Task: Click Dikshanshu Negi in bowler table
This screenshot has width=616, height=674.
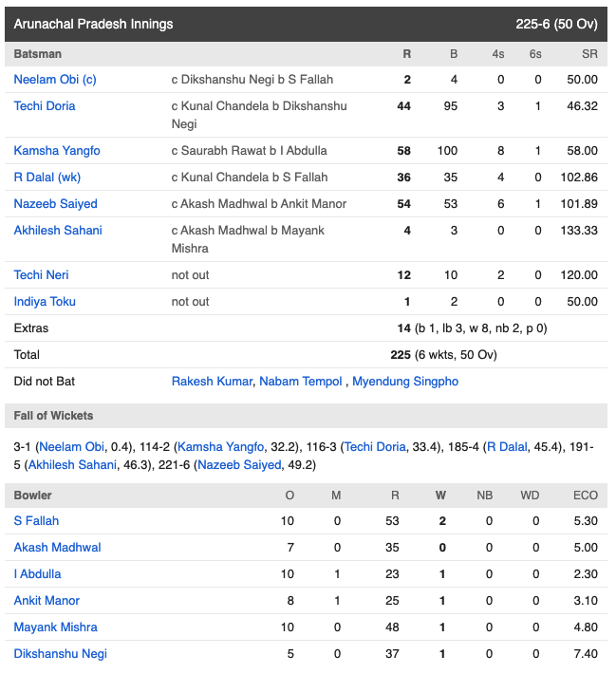Action: click(x=60, y=654)
